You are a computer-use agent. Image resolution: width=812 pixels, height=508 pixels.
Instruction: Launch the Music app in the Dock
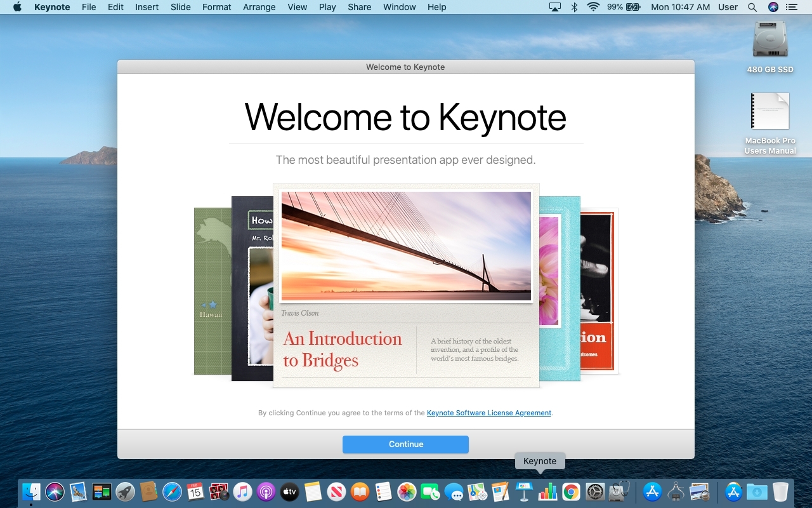coord(242,491)
